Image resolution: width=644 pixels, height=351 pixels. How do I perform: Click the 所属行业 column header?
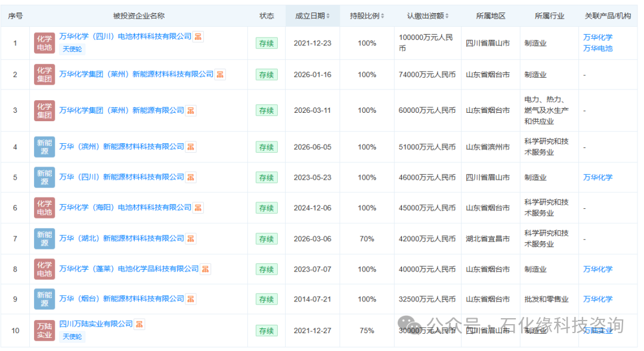(x=549, y=16)
